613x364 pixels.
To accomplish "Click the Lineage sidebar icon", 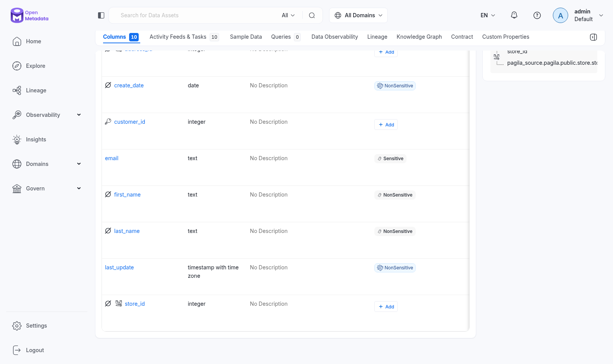I will click(x=17, y=90).
